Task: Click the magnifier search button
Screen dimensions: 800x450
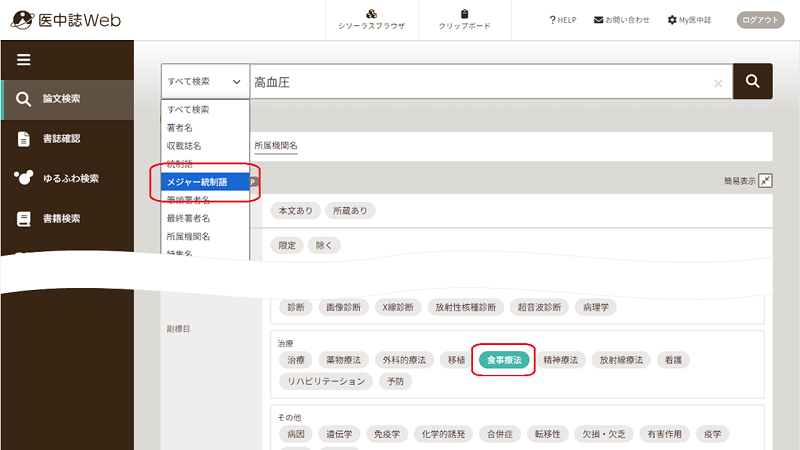Action: pyautogui.click(x=753, y=81)
